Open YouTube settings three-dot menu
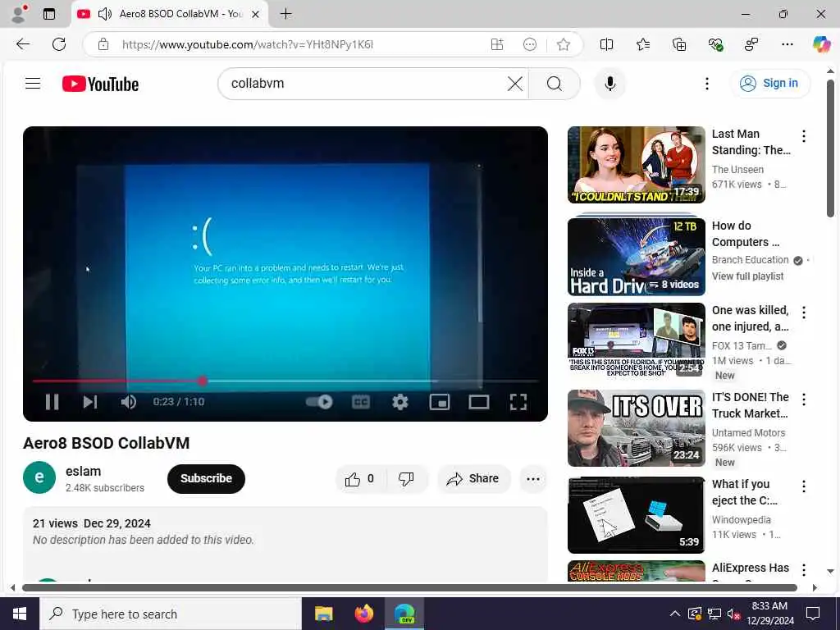Screen dimensions: 840x630 pos(707,84)
